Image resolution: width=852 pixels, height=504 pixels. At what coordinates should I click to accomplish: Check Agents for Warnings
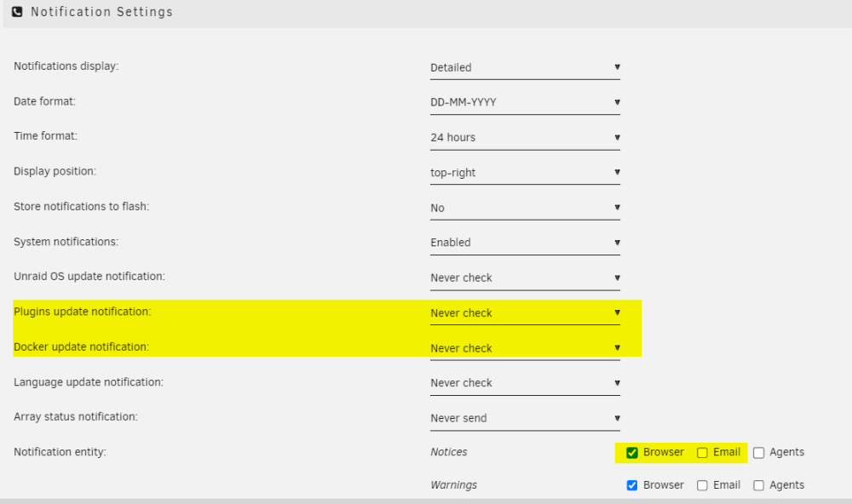(x=758, y=485)
